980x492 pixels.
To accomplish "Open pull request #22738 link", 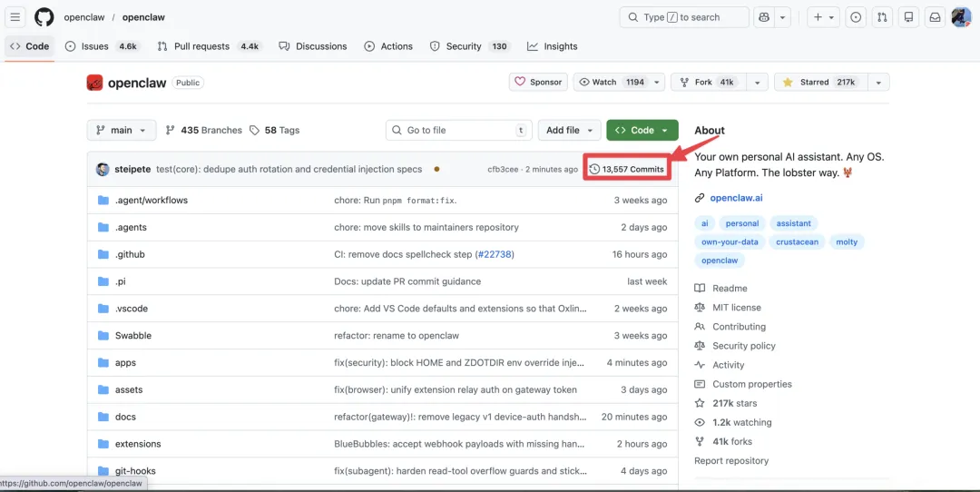I will 495,254.
